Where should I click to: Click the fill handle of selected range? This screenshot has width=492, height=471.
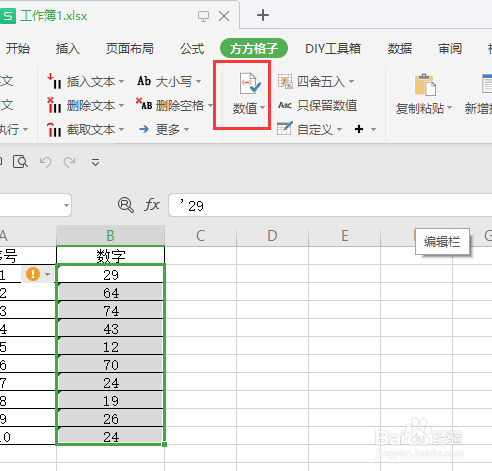coord(164,444)
